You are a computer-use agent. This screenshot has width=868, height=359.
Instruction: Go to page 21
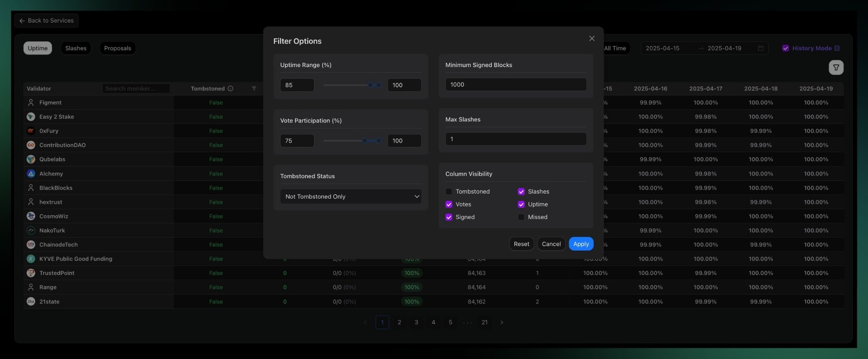[485, 322]
